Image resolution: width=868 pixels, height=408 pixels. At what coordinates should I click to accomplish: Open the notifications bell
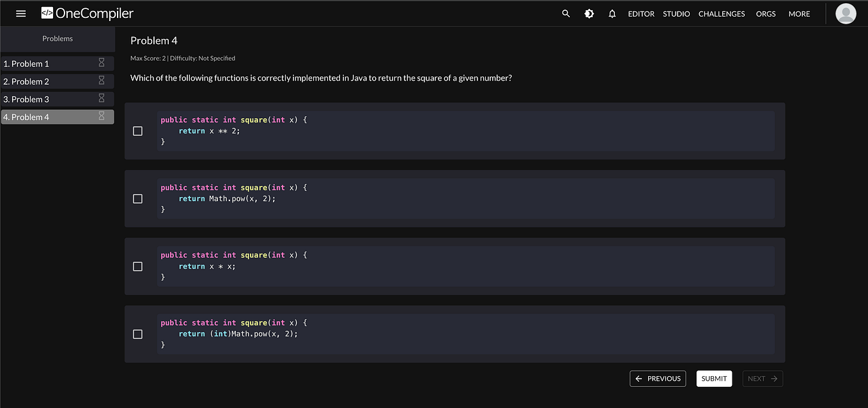(x=612, y=13)
